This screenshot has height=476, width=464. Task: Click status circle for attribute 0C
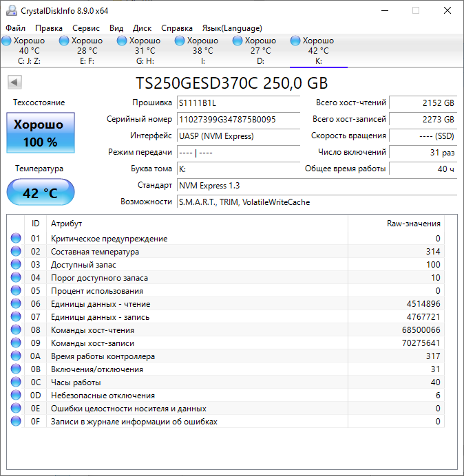click(x=16, y=382)
